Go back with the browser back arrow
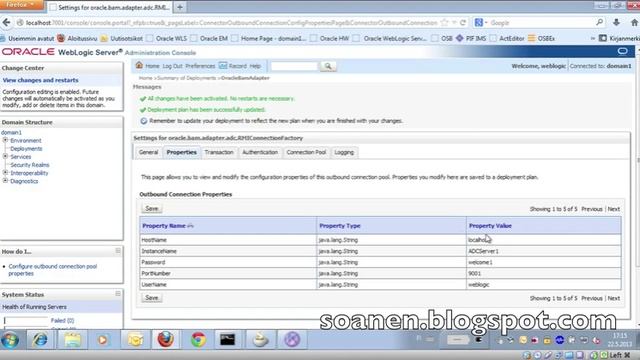 point(7,23)
